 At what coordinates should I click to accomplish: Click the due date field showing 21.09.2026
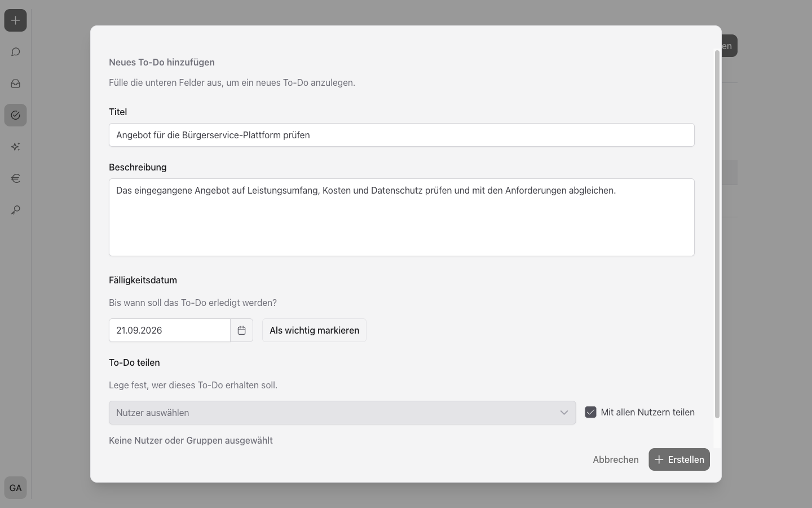170,330
